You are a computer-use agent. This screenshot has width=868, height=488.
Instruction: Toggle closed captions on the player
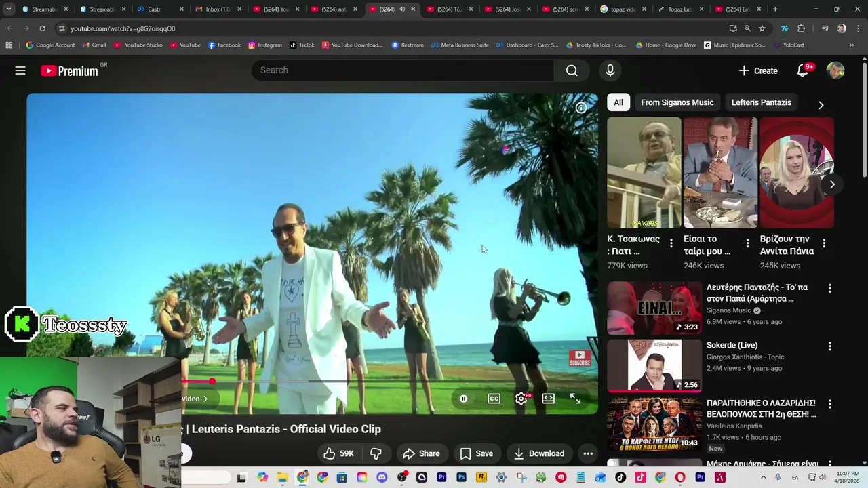494,399
